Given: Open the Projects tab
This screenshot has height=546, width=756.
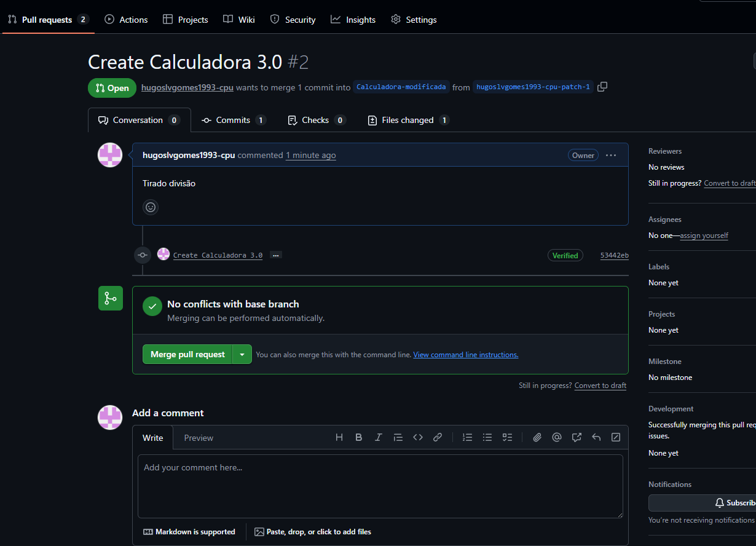Looking at the screenshot, I should click(x=186, y=20).
